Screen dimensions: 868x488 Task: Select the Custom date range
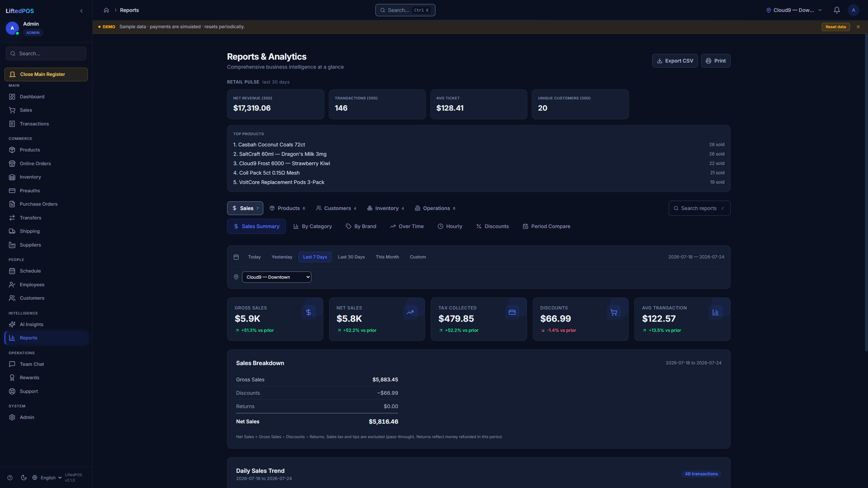pos(418,257)
